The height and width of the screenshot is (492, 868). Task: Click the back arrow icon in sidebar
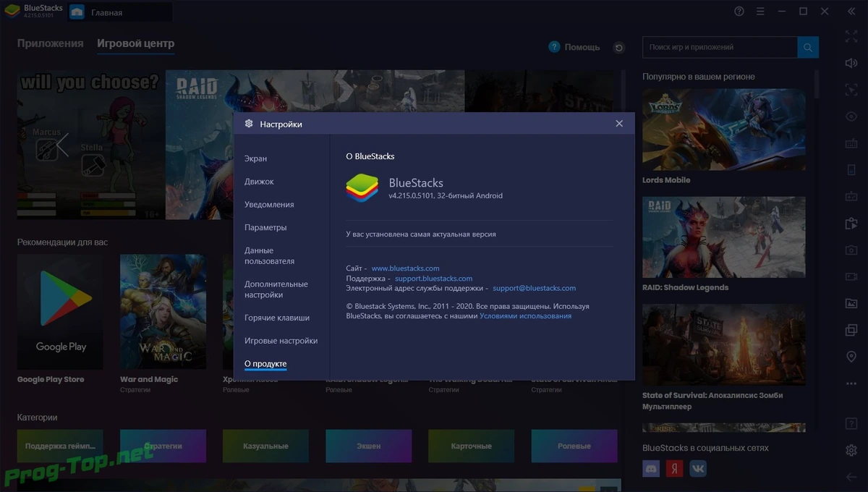(851, 477)
